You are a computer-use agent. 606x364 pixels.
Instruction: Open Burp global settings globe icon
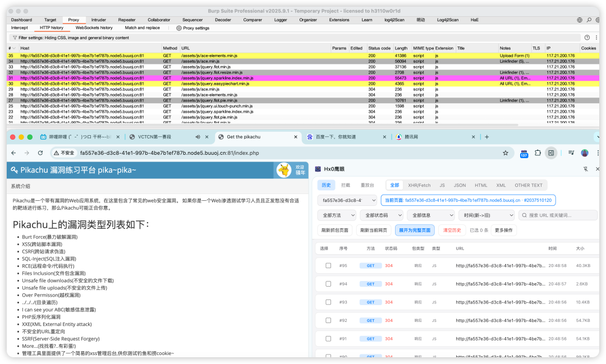coord(579,20)
